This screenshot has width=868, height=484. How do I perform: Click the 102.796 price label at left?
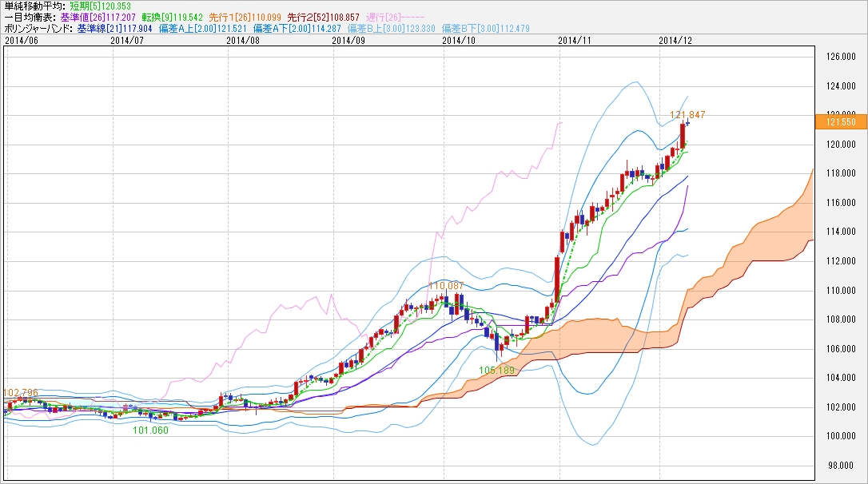[22, 392]
